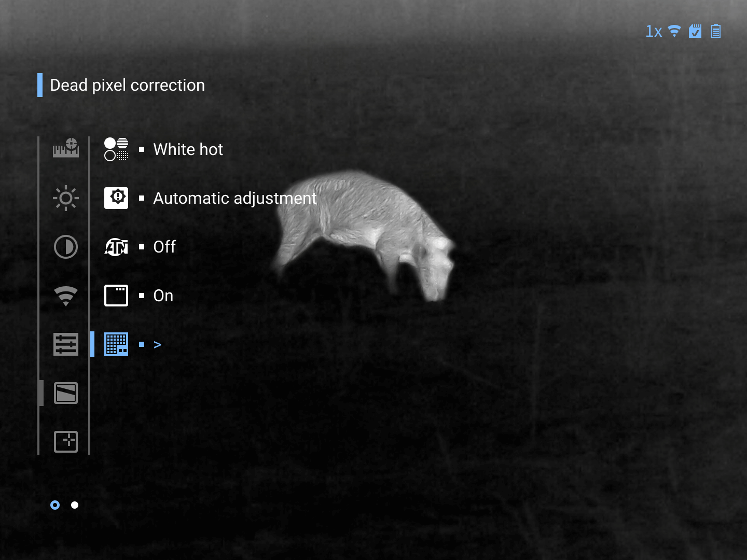Select the brightness sun icon
The image size is (747, 560).
66,198
